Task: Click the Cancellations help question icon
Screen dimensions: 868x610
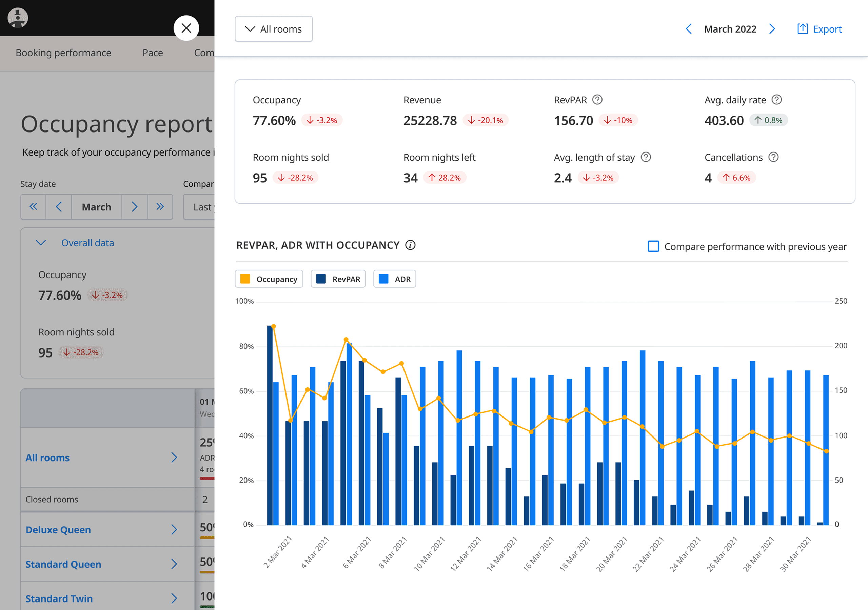Action: (x=773, y=157)
